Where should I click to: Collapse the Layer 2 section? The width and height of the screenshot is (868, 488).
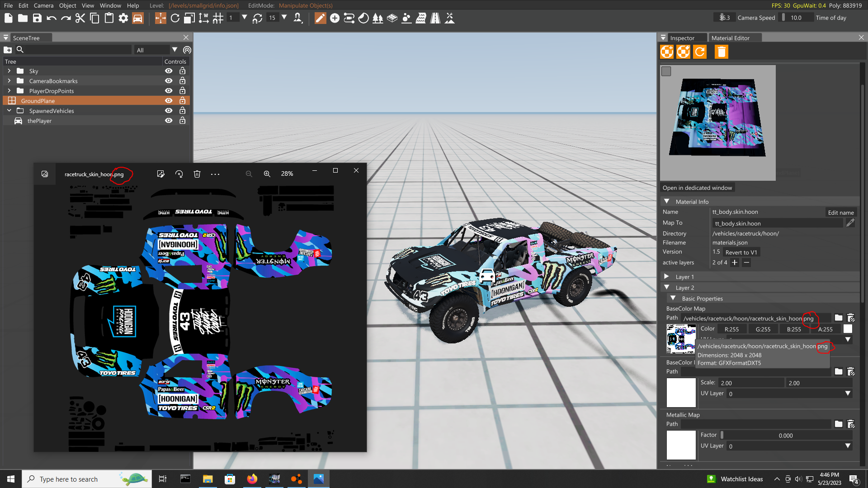(x=666, y=287)
